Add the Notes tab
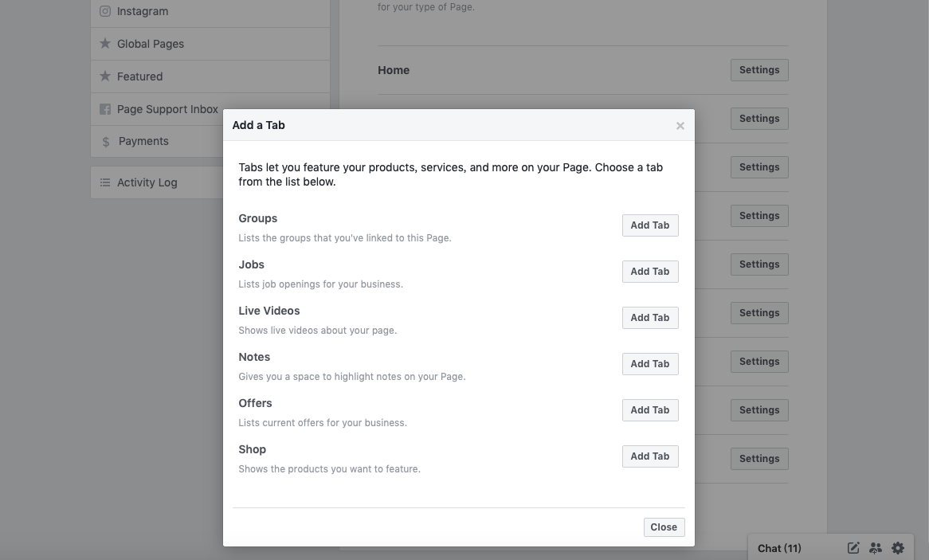Image resolution: width=929 pixels, height=560 pixels. point(650,364)
